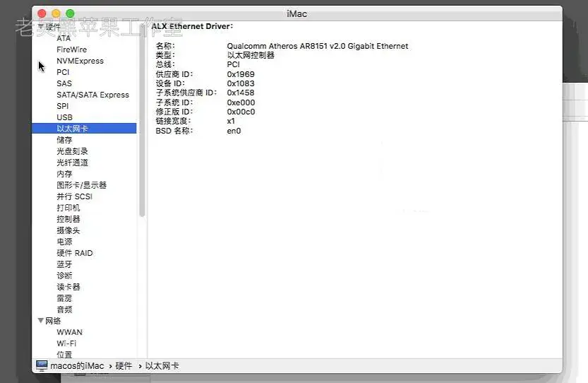The width and height of the screenshot is (588, 383).
Task: Select the highlighted 以太网卡 row
Action: [84, 129]
